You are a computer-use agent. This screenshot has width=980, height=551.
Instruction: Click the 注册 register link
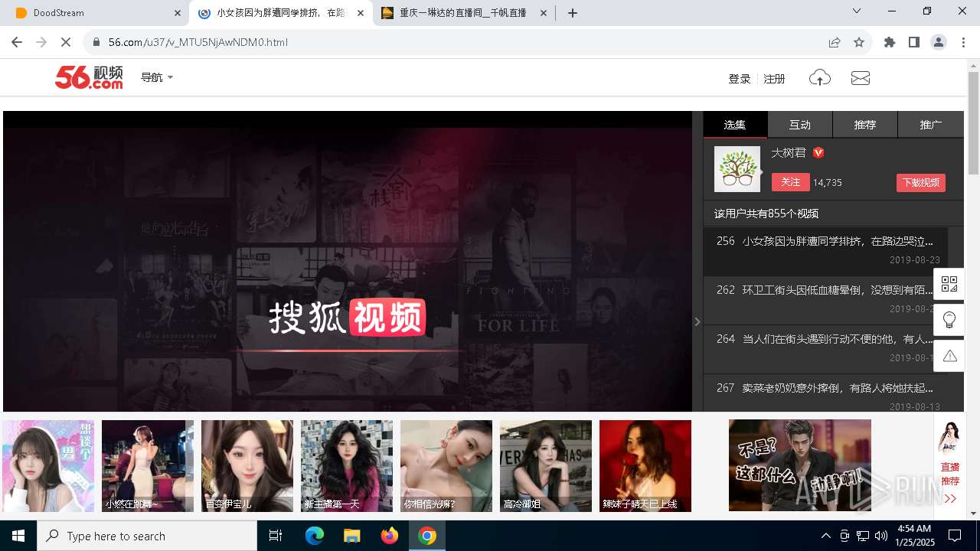tap(775, 78)
